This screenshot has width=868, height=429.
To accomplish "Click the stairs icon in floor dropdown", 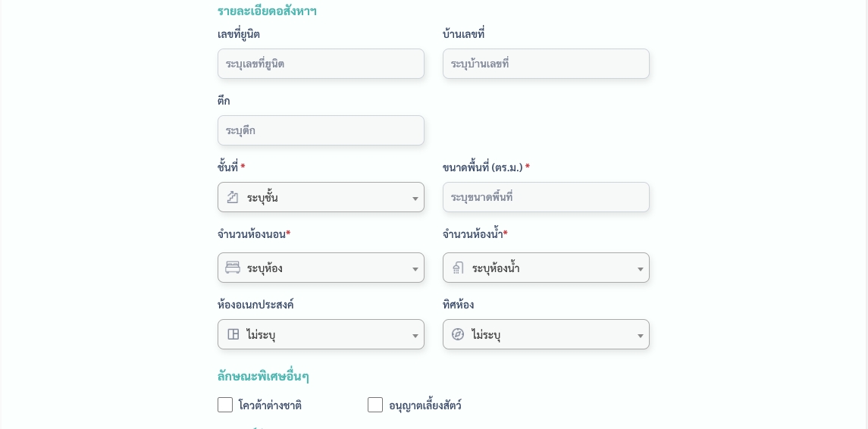I will tap(233, 198).
